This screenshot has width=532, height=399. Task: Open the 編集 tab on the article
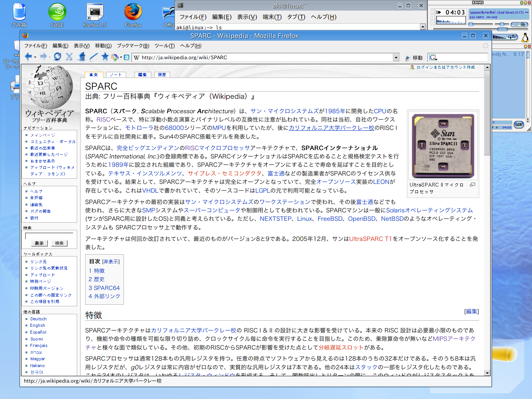click(142, 74)
